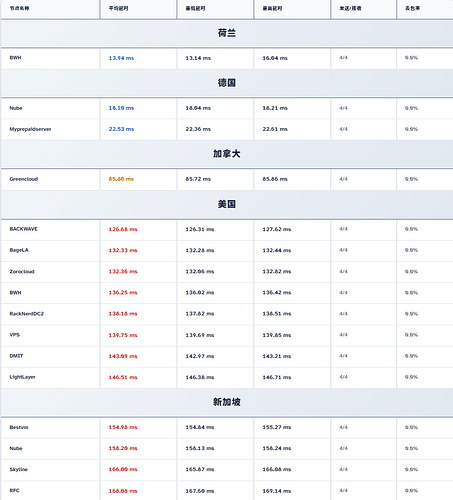The width and height of the screenshot is (453, 500).
Task: Click the DMIT node name
Action: point(16,356)
